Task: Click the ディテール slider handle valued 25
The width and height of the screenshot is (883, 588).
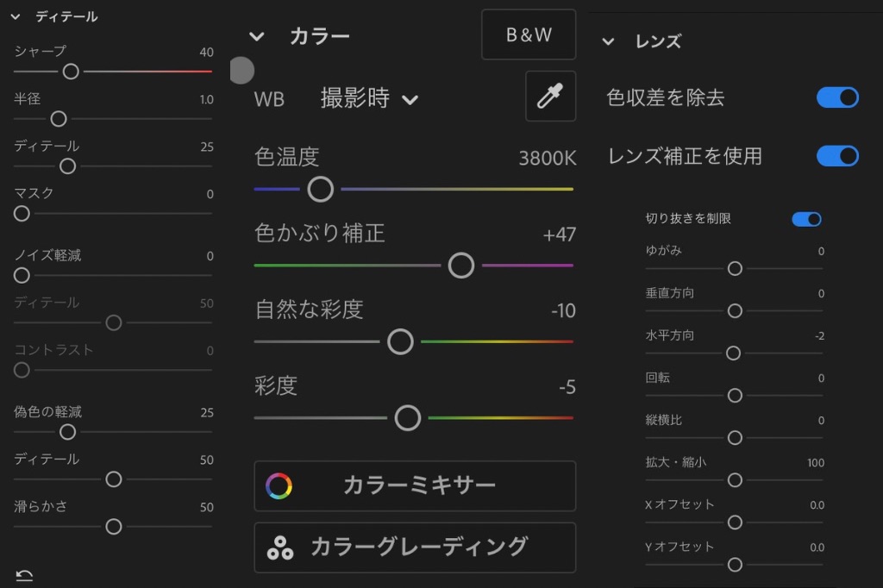Action: (x=67, y=166)
